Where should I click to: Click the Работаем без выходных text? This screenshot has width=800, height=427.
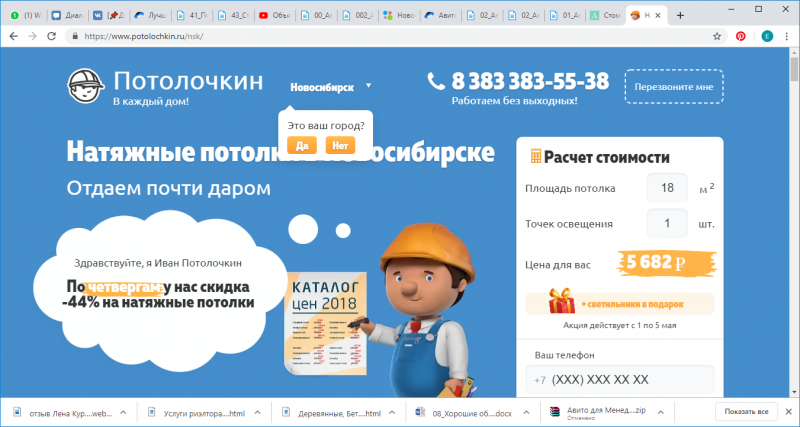[x=514, y=101]
